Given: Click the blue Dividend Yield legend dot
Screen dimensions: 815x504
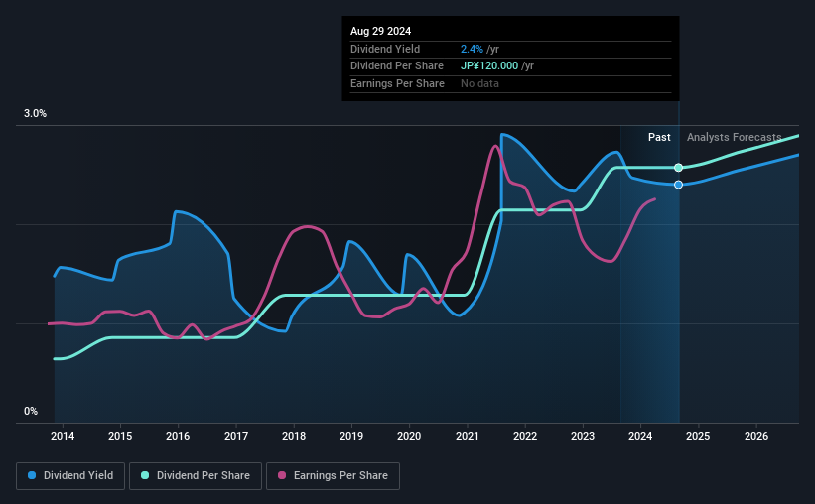Looking at the screenshot, I should coord(32,475).
